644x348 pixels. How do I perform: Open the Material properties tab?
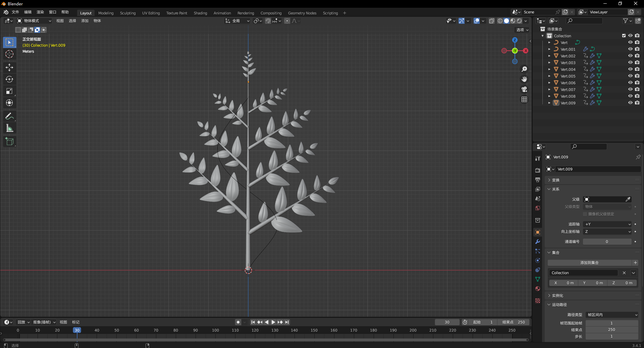(538, 289)
